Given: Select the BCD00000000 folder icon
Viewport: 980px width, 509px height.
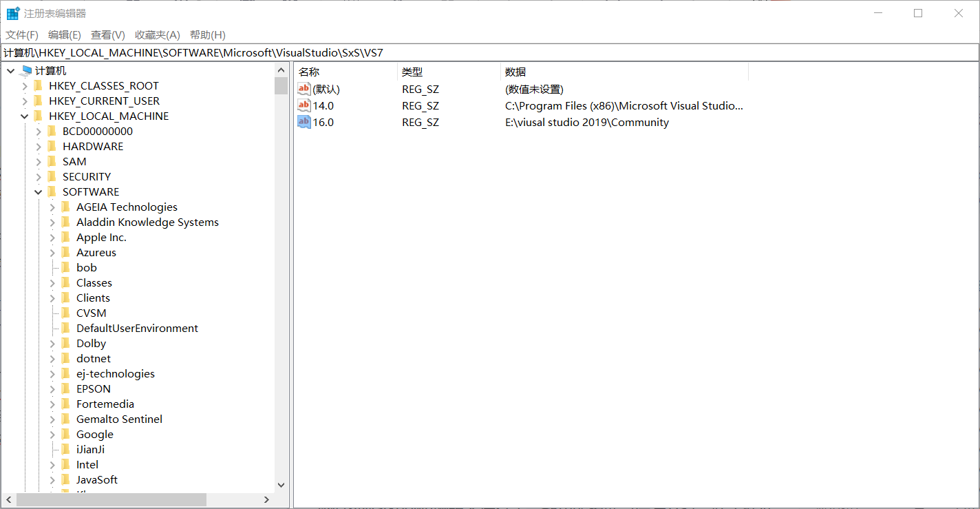Looking at the screenshot, I should [x=52, y=131].
